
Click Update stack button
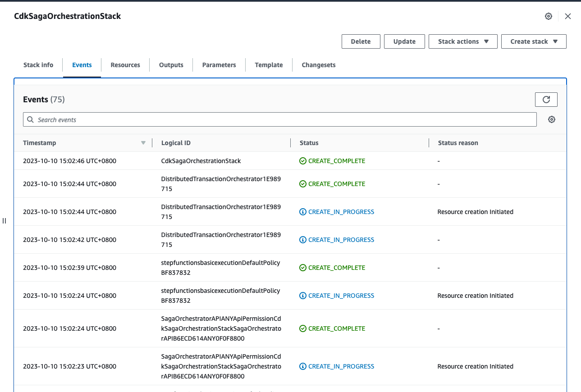coord(404,41)
